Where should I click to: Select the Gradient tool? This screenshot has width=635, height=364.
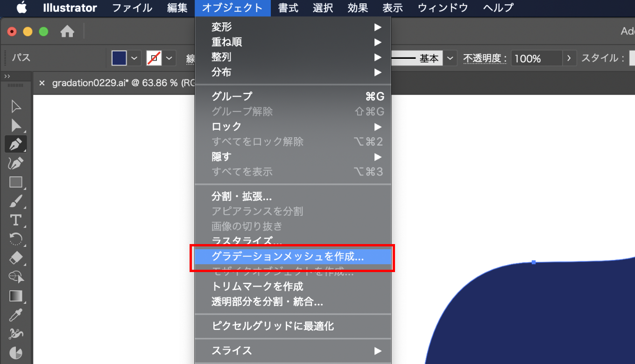click(16, 296)
